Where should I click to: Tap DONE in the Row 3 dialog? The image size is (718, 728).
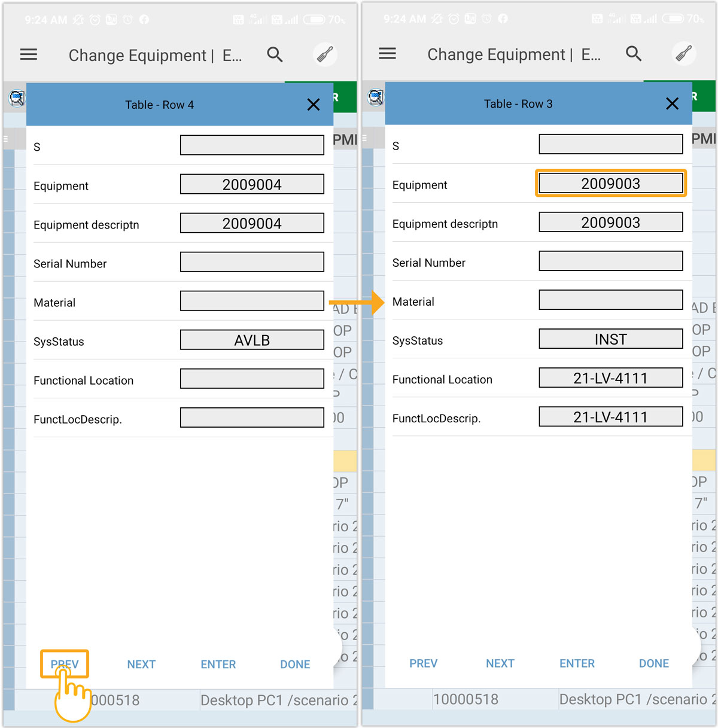click(653, 663)
